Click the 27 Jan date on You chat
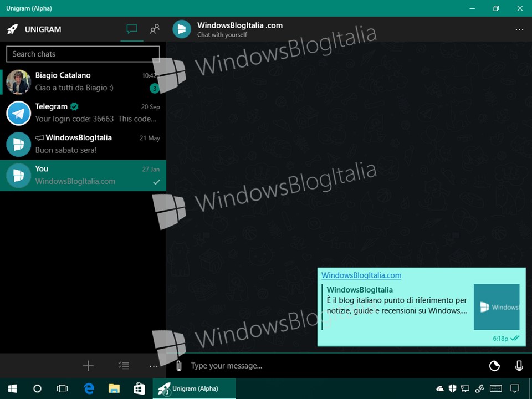Viewport: 532px width, 399px height. 151,170
